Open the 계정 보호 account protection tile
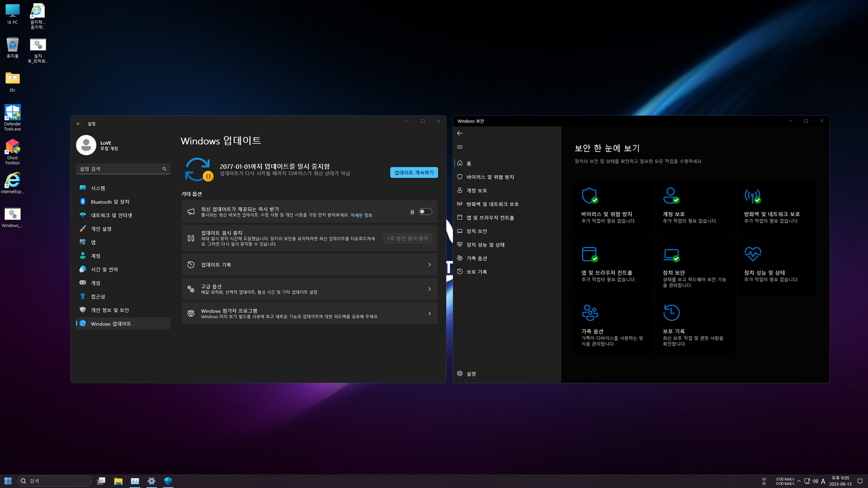The width and height of the screenshot is (868, 488). pyautogui.click(x=695, y=208)
